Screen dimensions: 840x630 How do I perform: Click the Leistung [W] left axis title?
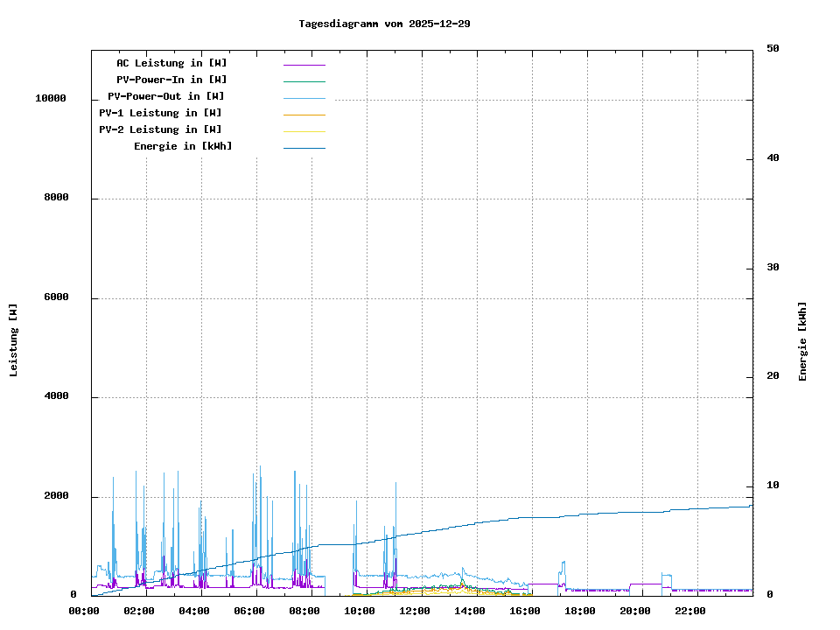[14, 340]
